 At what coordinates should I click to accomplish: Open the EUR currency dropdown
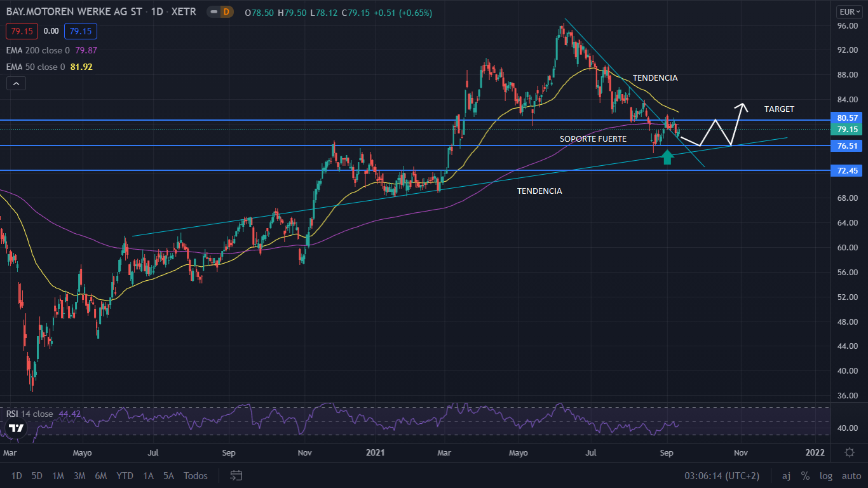849,11
